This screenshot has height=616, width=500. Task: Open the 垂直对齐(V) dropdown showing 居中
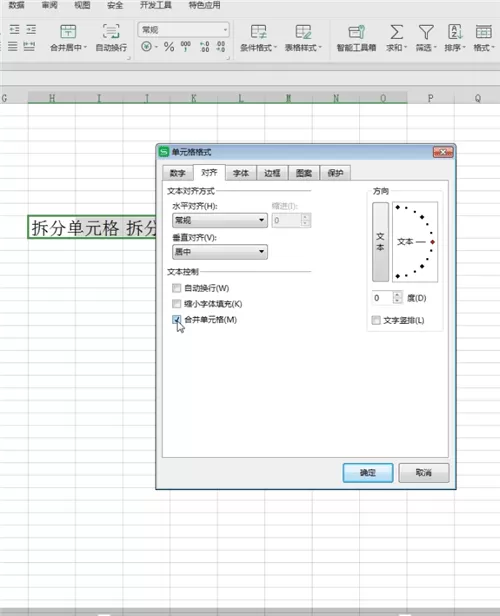220,252
